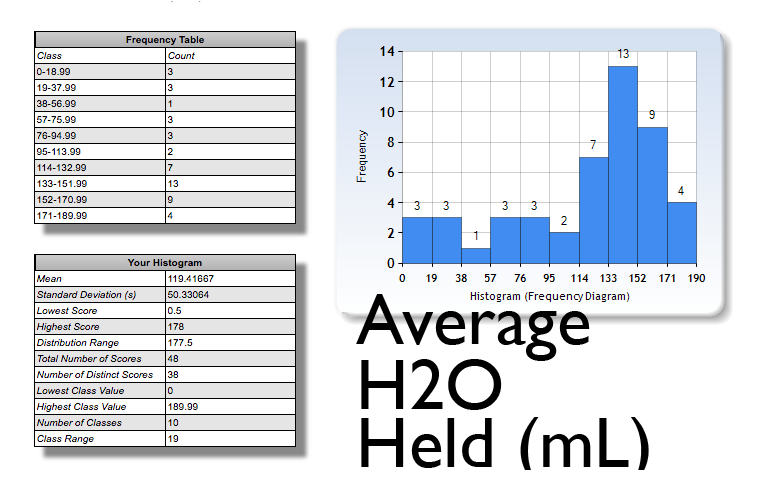Click the Histogram (Frequency Diagram) axis caption
This screenshot has width=768, height=492.
coord(549,297)
